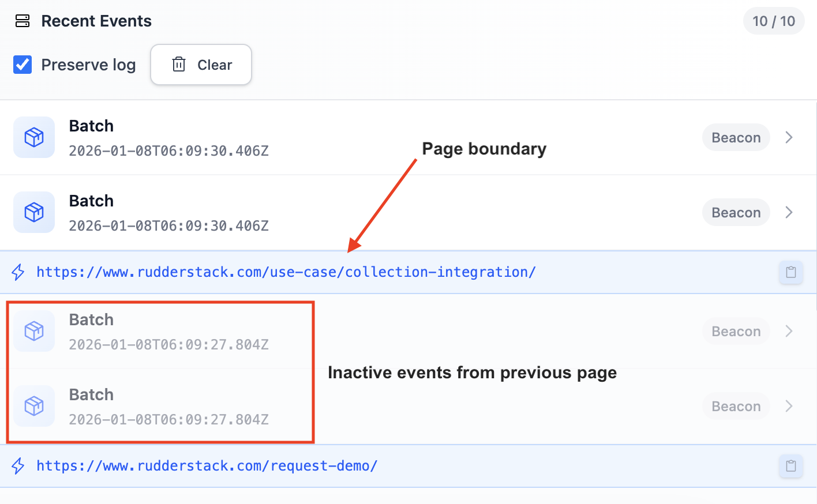Screen dimensions: 817x504
Task: Open the use-case/collection-integration URL link
Action: 286,272
